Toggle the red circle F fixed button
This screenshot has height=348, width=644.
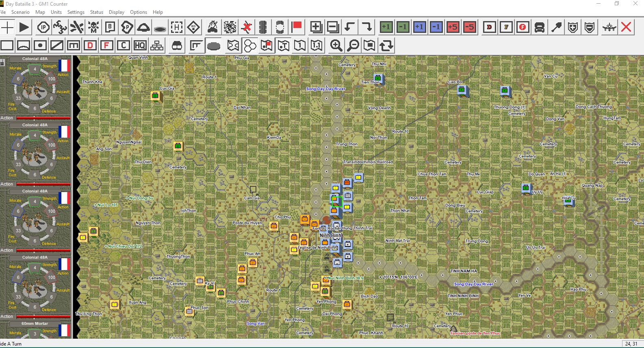[x=523, y=28]
